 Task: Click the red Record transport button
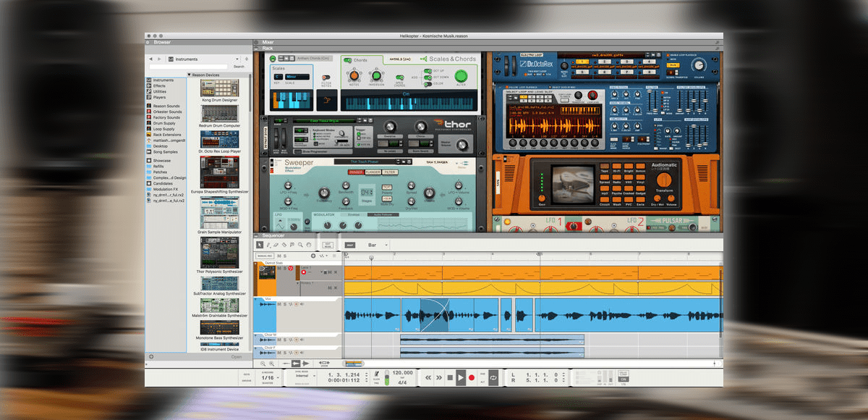pyautogui.click(x=472, y=378)
